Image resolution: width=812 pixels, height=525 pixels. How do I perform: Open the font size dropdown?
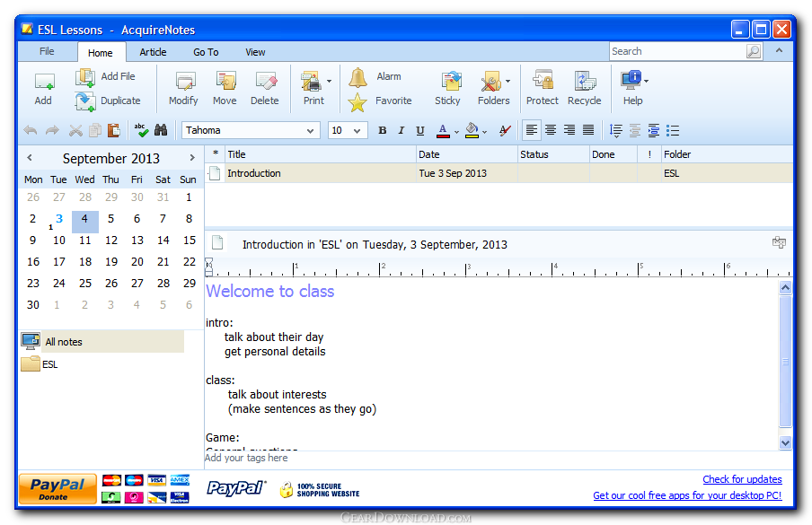click(x=358, y=131)
